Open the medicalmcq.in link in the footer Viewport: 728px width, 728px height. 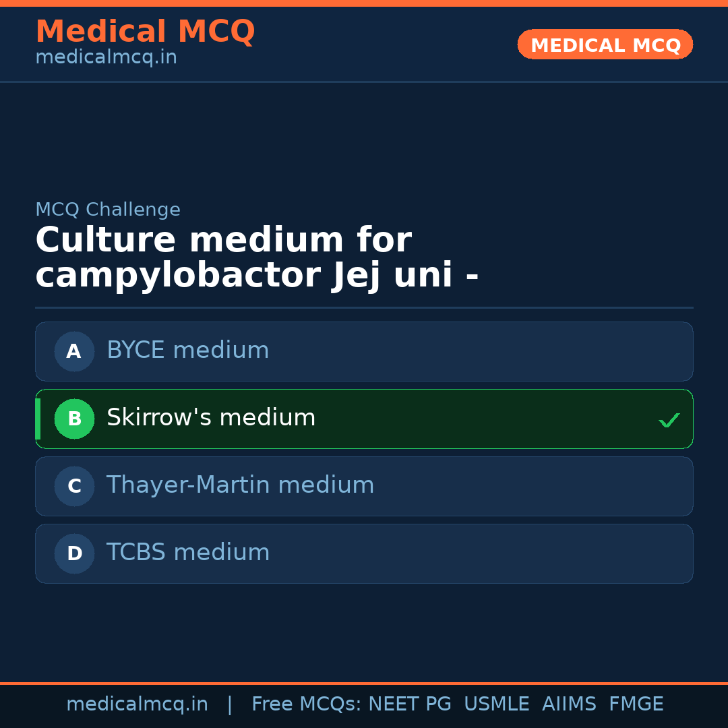[137, 704]
